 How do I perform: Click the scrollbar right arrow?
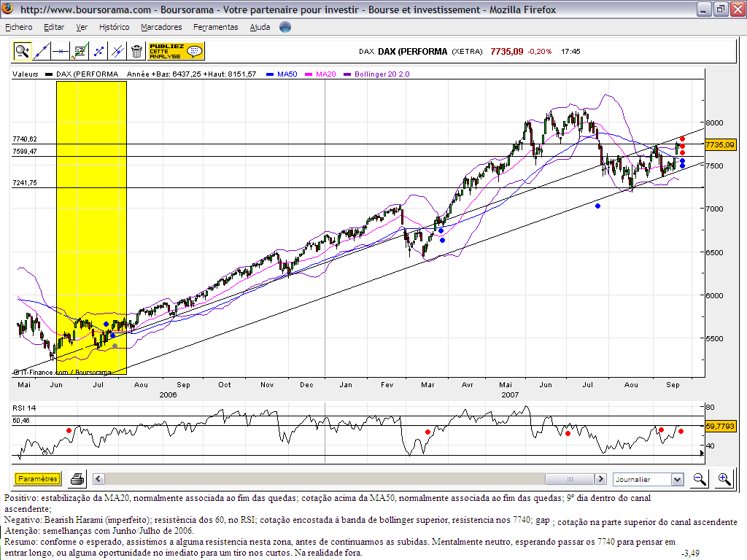click(601, 478)
